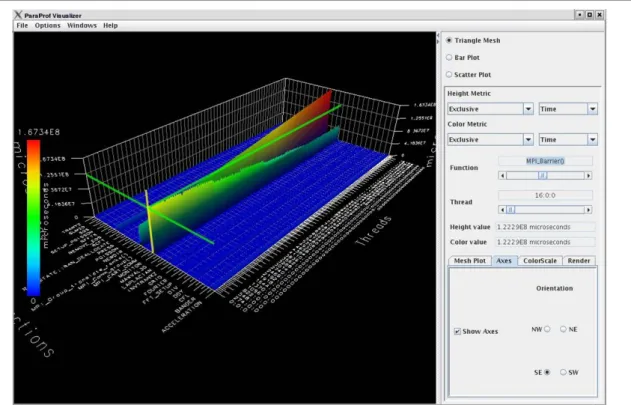Click the Function scrollbar thumb

point(542,176)
